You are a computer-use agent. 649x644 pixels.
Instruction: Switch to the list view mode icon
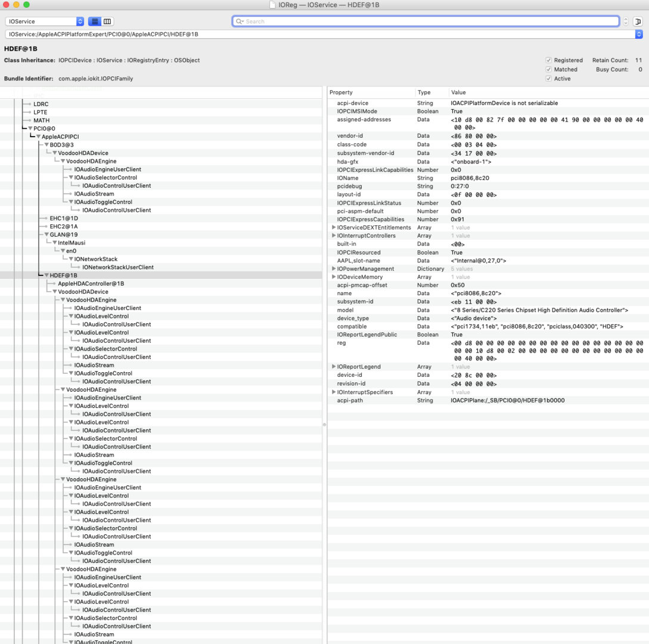point(95,21)
